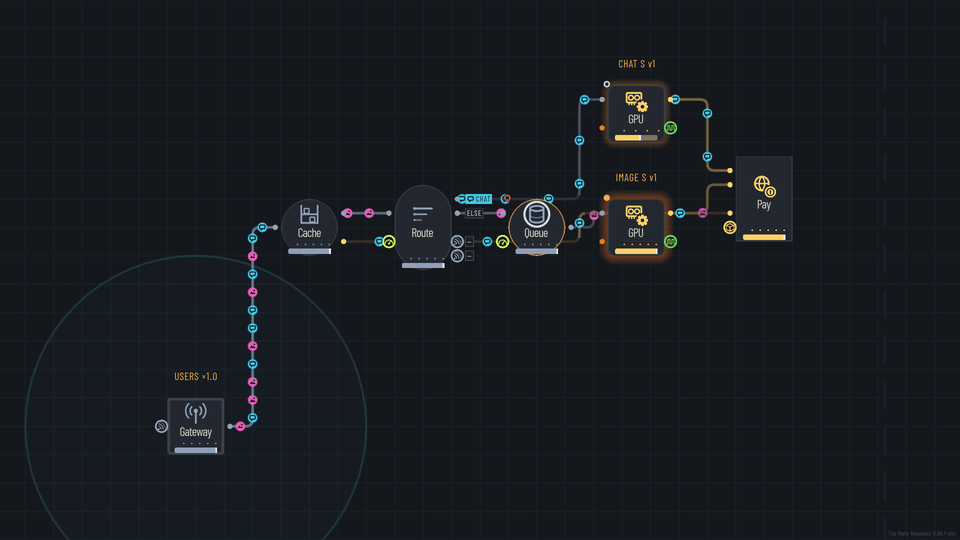
Task: Click the CHAT routing rule tag
Action: (478, 199)
